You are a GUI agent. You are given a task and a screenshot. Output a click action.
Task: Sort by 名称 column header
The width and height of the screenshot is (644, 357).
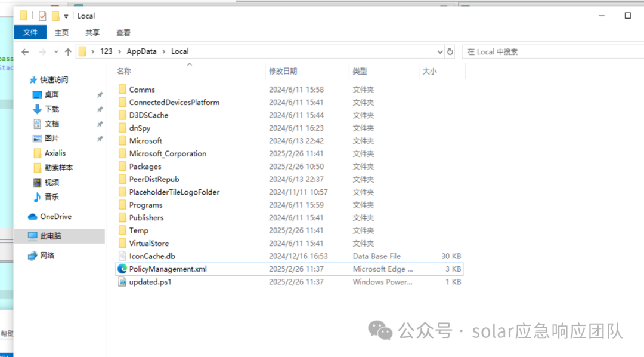124,71
